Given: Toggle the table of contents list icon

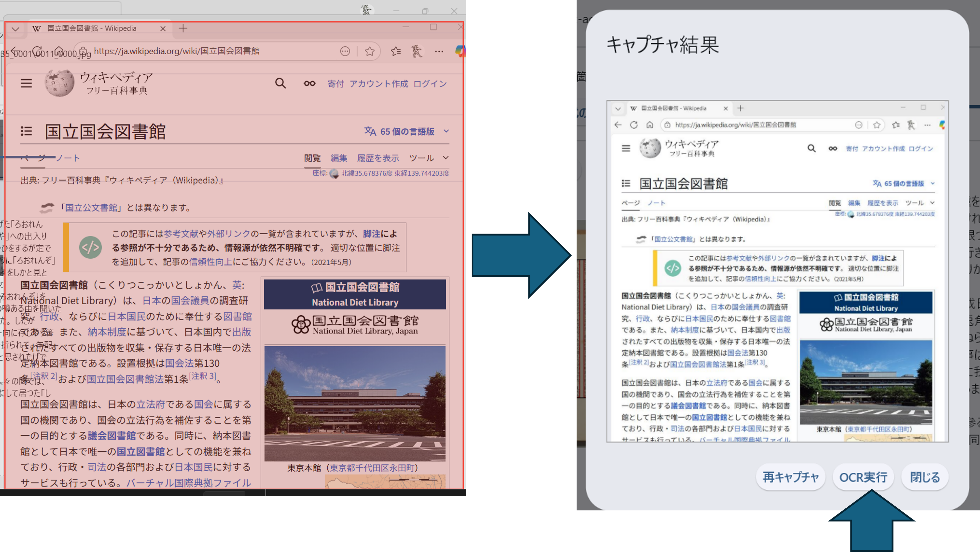Looking at the screenshot, I should [26, 131].
